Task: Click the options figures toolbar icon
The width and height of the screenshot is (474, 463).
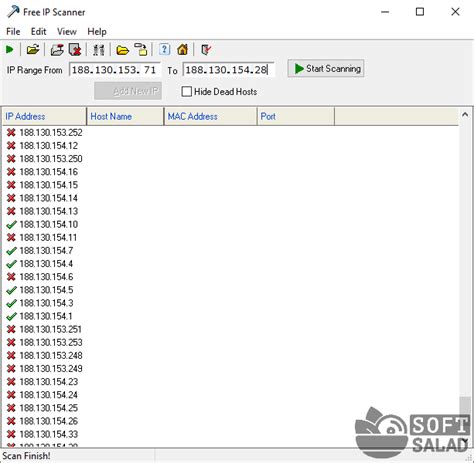Action: click(x=99, y=50)
